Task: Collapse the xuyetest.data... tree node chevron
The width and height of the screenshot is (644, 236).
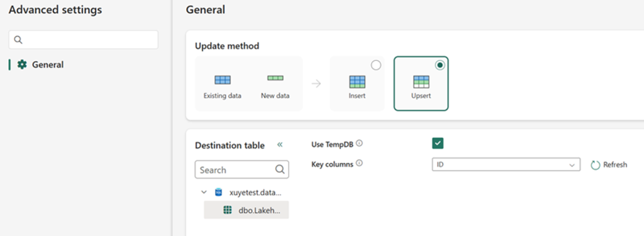Action: click(x=204, y=192)
